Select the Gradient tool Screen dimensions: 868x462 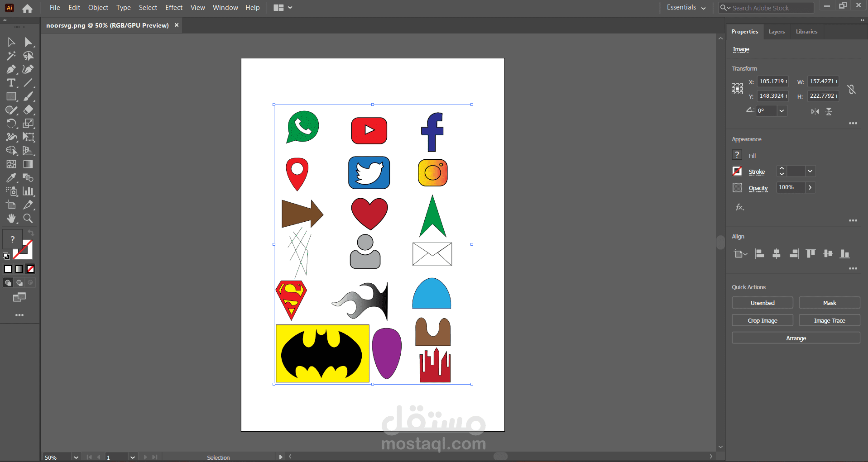pyautogui.click(x=28, y=164)
